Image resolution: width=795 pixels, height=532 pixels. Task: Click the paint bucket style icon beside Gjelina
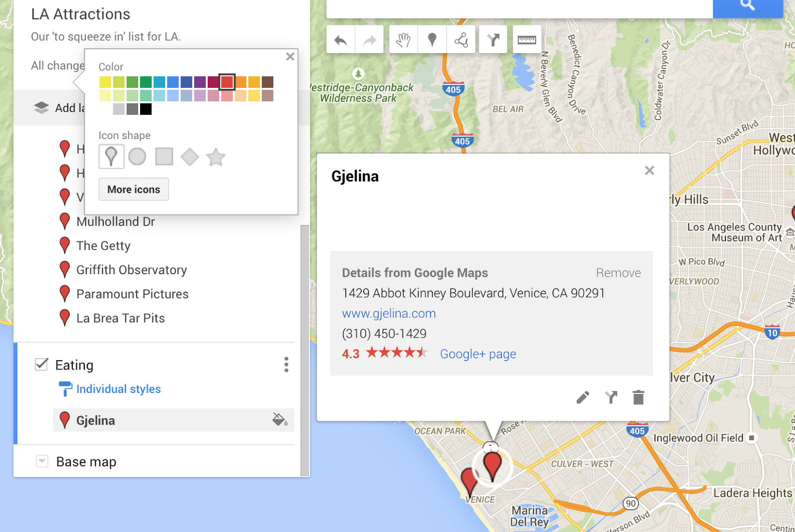click(280, 420)
